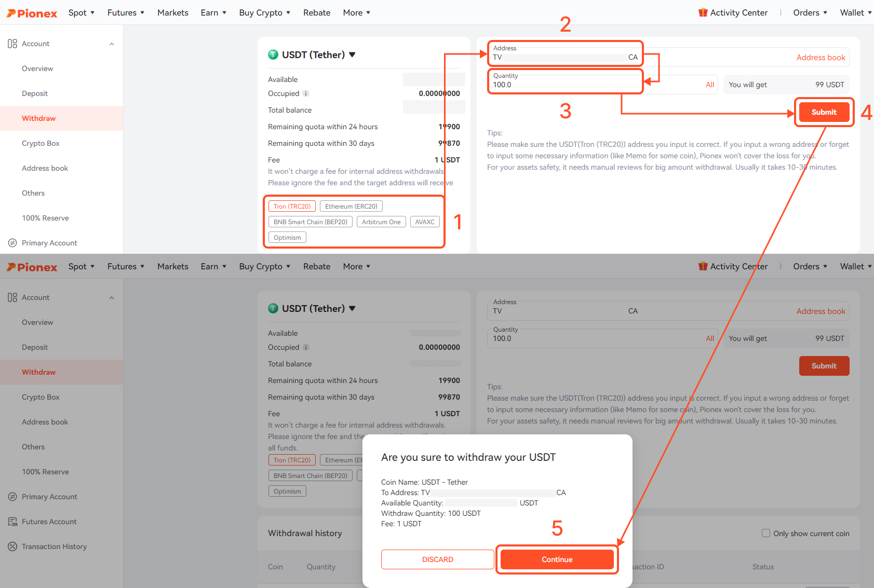Open the Earn dropdown in top header
The image size is (874, 588).
[x=213, y=12]
